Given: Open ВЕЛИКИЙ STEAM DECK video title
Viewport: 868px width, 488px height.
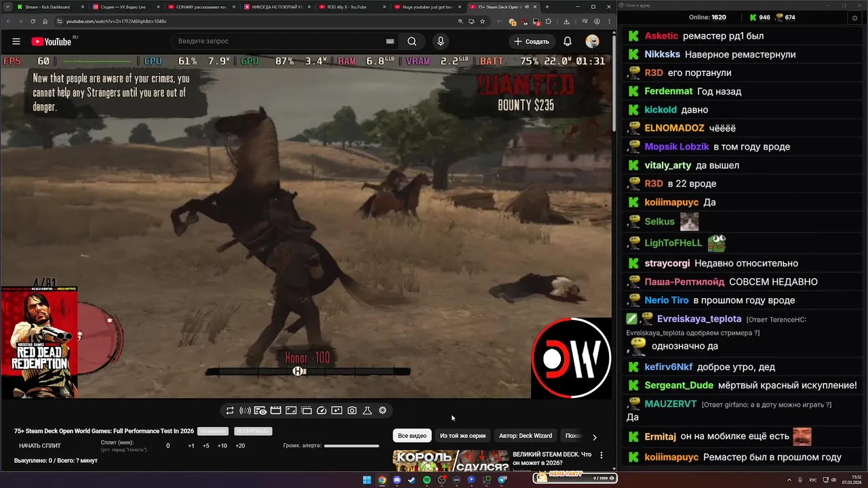Looking at the screenshot, I should coord(552,458).
